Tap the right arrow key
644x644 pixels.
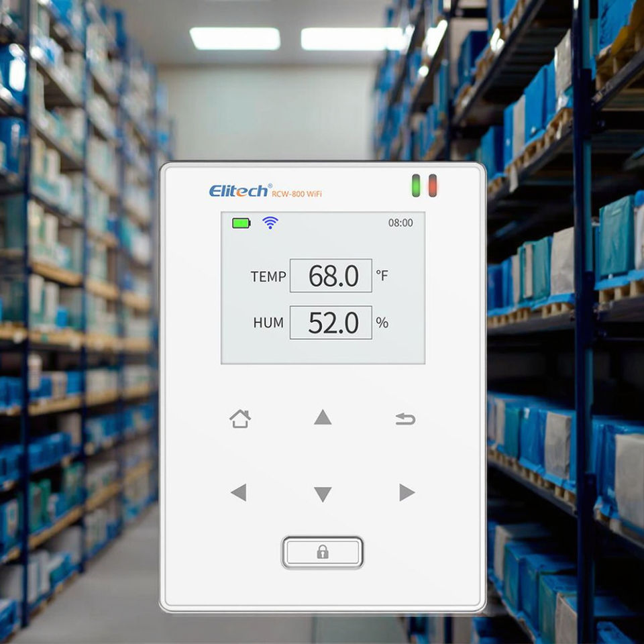(407, 492)
